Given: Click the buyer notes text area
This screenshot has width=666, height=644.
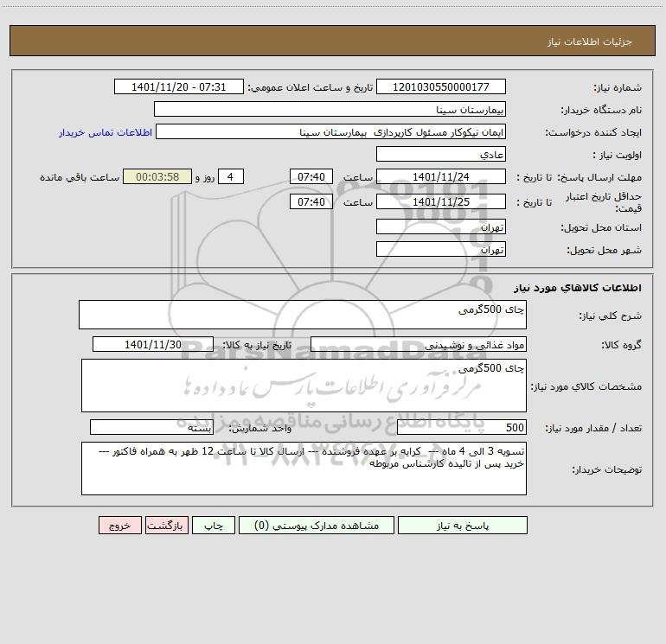Looking at the screenshot, I should click(304, 469).
